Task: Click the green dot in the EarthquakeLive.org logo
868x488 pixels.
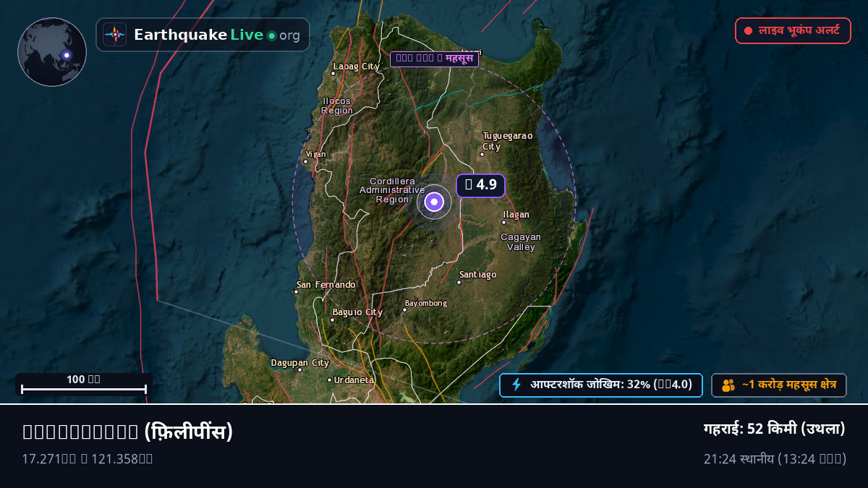Action: [x=271, y=35]
